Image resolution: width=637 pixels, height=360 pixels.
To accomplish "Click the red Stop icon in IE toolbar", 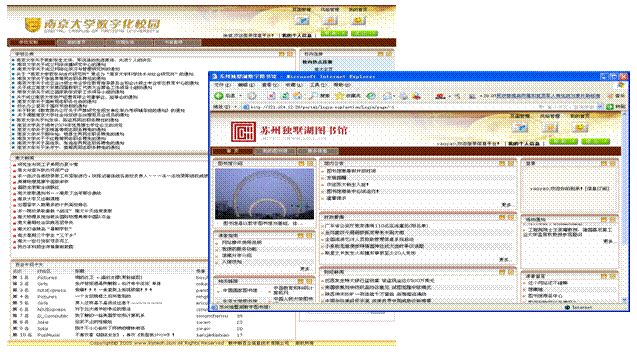I will pyautogui.click(x=271, y=96).
